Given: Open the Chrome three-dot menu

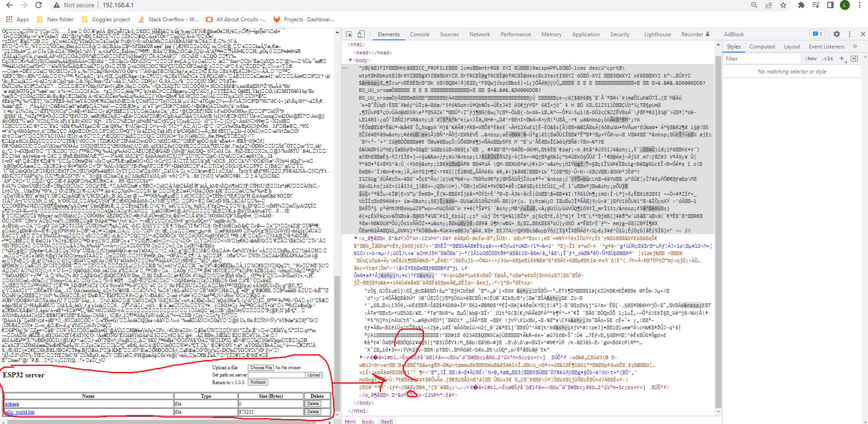Looking at the screenshot, I should coord(859,5).
